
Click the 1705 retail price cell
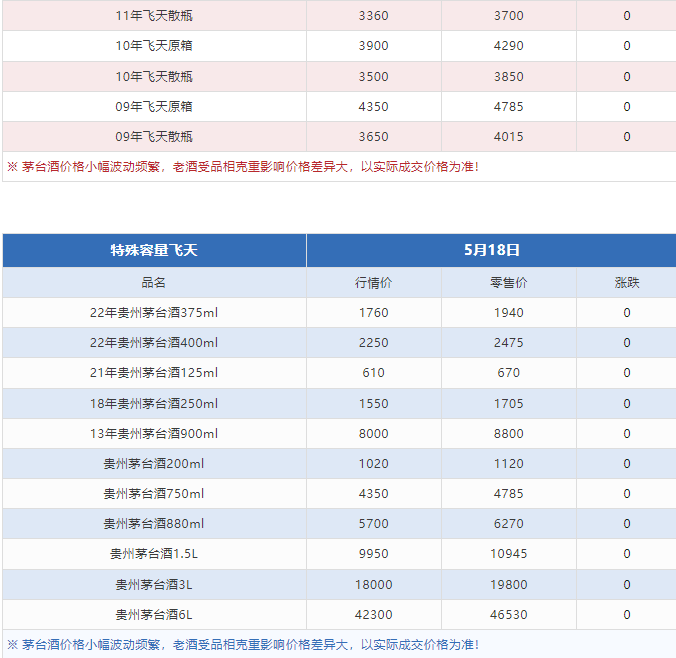(x=508, y=404)
